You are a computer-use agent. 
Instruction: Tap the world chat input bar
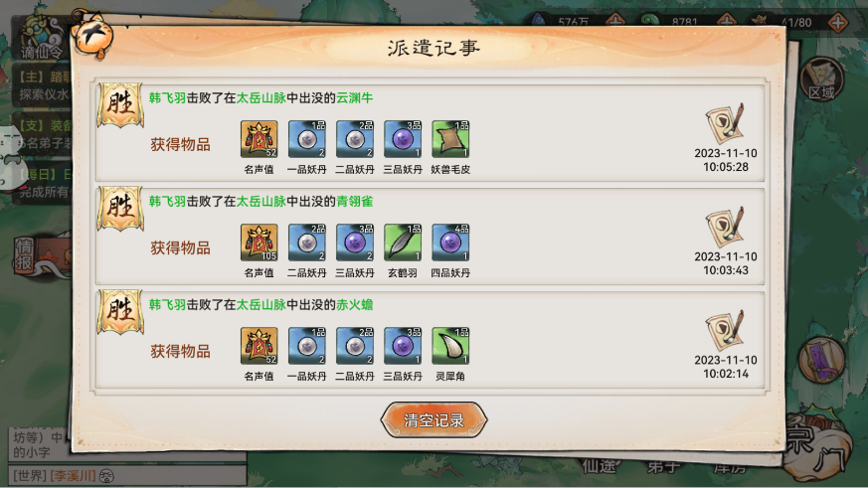[127, 475]
